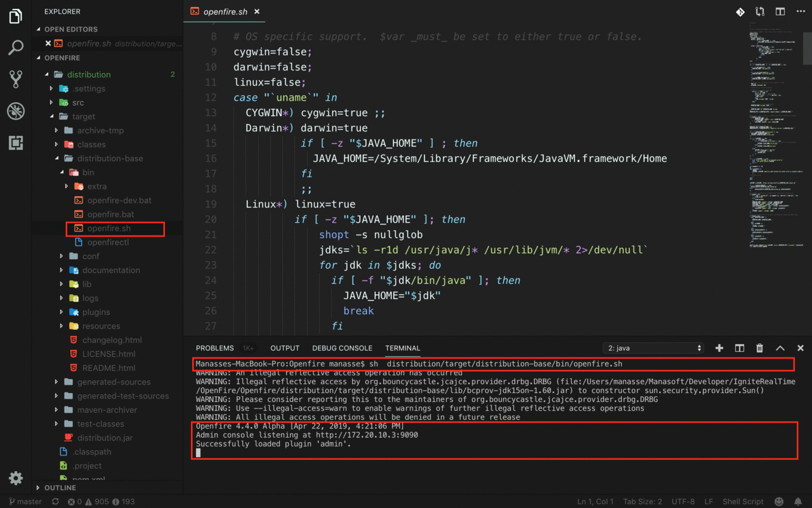Open the Extensions view icon
Viewport: 812px width, 508px height.
(16, 143)
